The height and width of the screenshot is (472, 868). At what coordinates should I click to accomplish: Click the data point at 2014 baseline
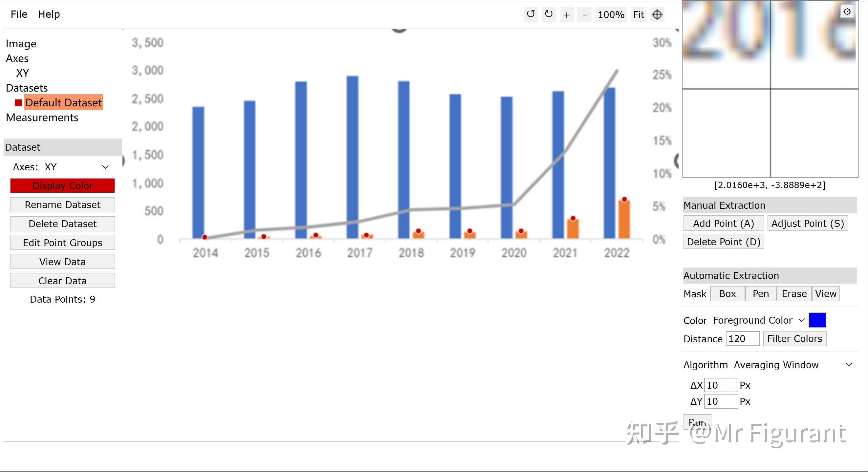point(205,237)
